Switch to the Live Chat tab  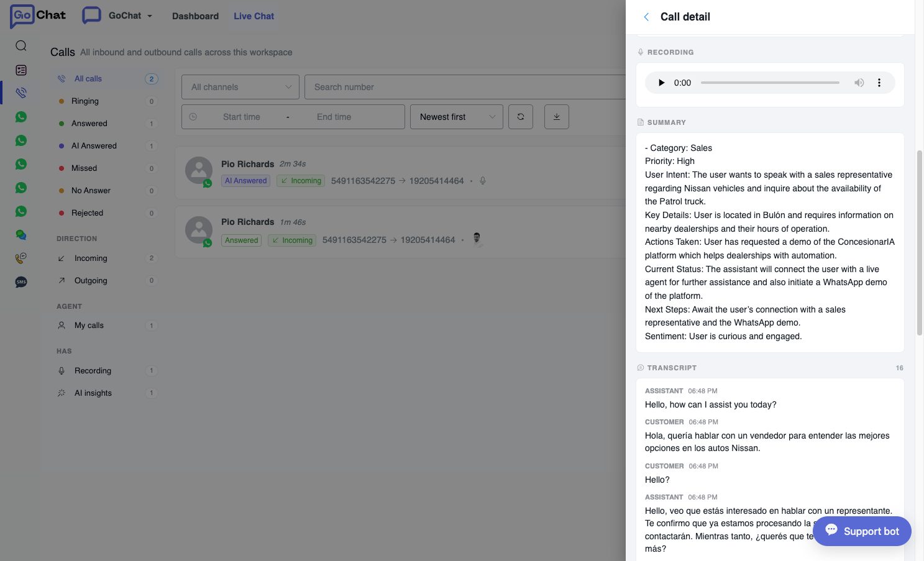pos(254,16)
